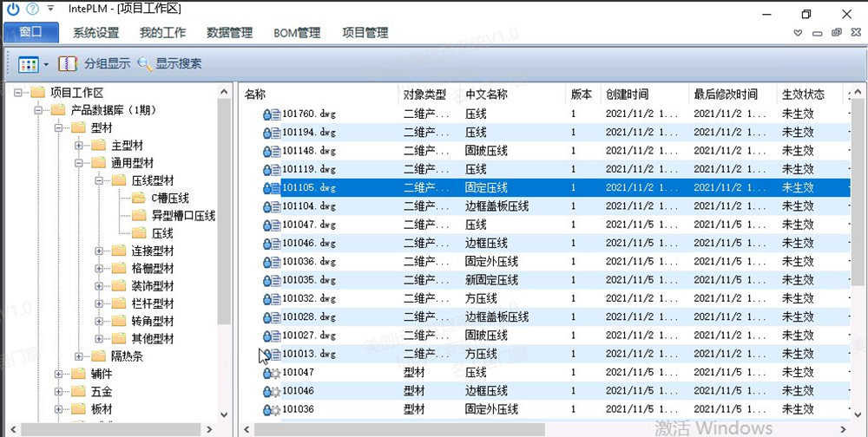
Task: Click the 分组显示 notebook icon
Action: coord(67,63)
